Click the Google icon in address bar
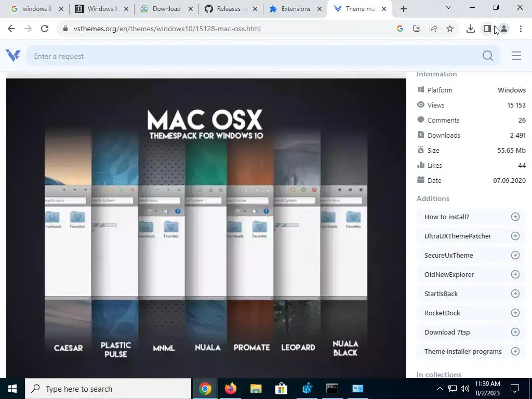The width and height of the screenshot is (532, 399). coord(400,29)
